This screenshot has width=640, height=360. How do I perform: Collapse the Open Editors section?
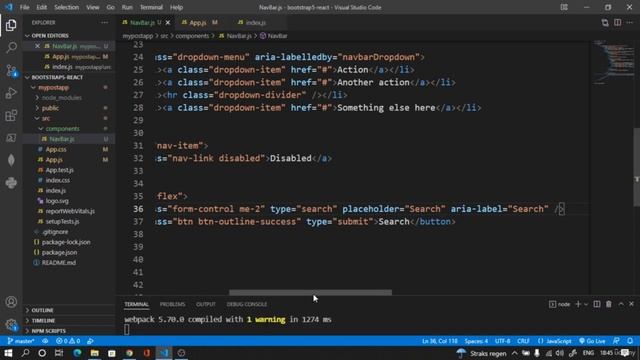pyautogui.click(x=69, y=36)
